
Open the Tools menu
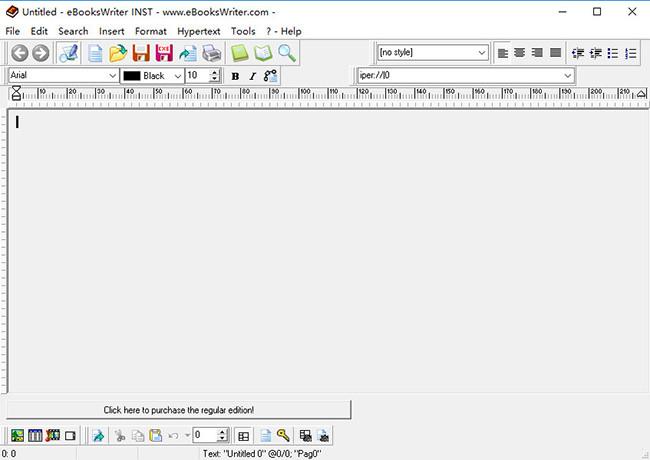(243, 31)
